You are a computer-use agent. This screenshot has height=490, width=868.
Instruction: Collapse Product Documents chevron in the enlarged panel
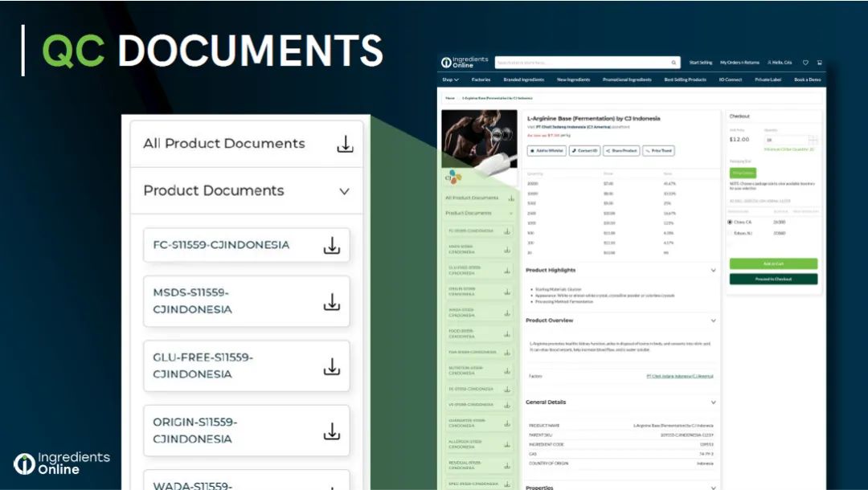pos(344,191)
